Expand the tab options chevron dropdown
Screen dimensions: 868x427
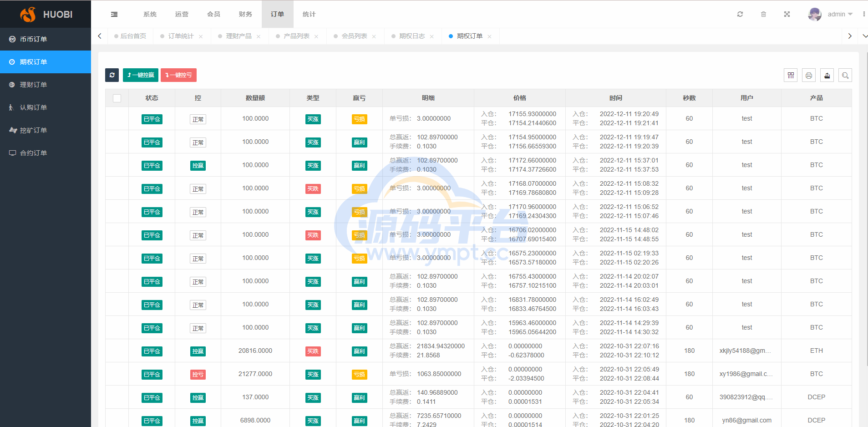(864, 36)
